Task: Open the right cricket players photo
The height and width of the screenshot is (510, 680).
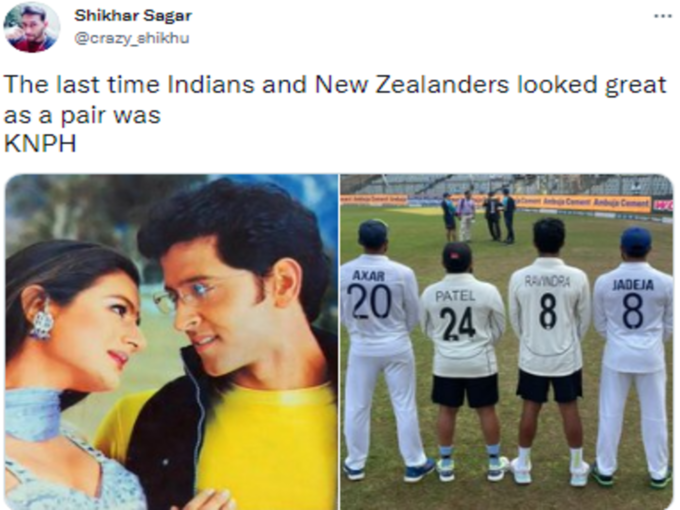Action: click(x=507, y=342)
